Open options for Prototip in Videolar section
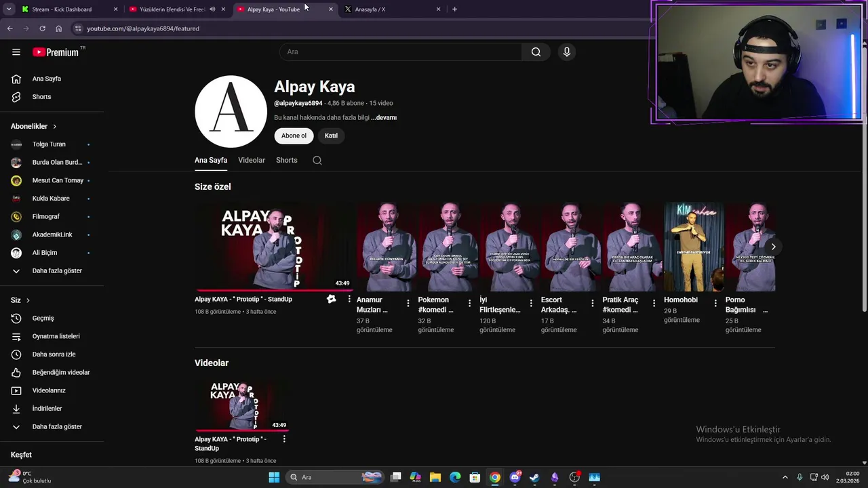 tap(284, 439)
